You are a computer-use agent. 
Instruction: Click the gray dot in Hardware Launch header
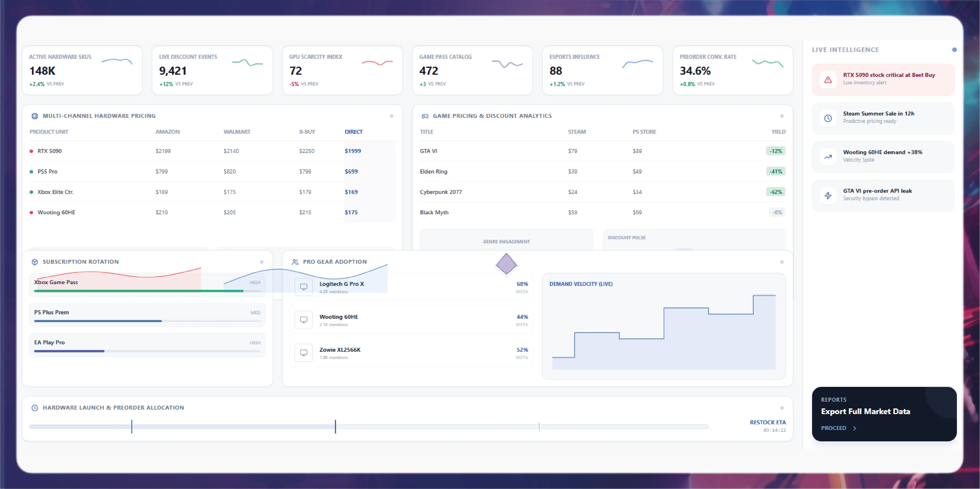pyautogui.click(x=782, y=408)
